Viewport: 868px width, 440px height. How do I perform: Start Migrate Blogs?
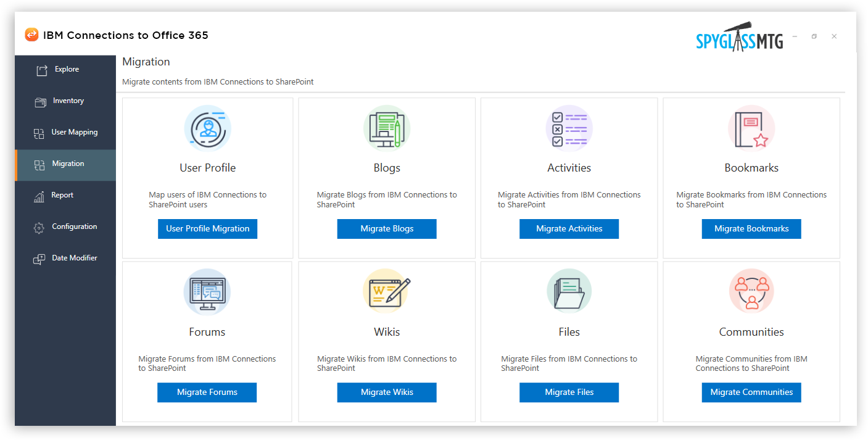[x=387, y=228]
